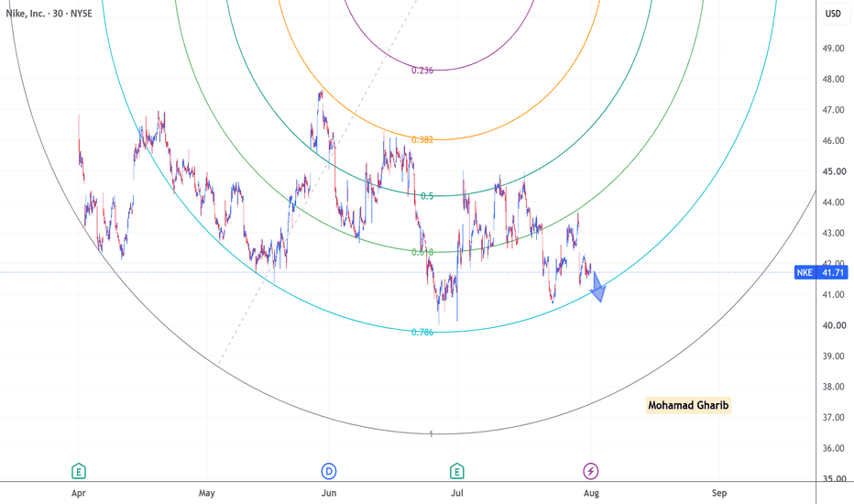Click the 37.00 price axis value

point(833,417)
